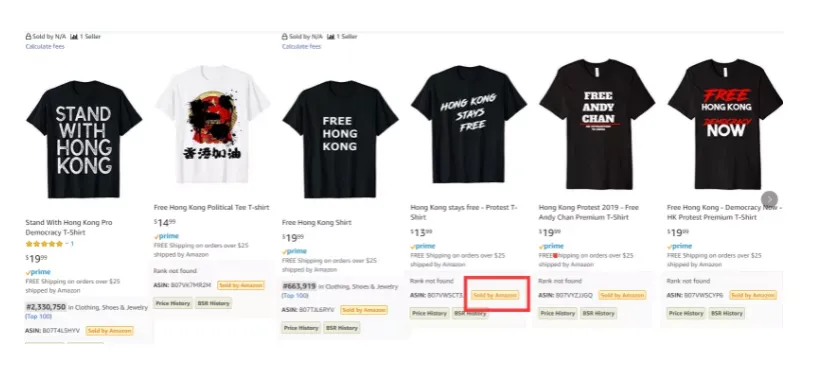Click BSR History under Free Hong Kong Shirt

(x=342, y=328)
